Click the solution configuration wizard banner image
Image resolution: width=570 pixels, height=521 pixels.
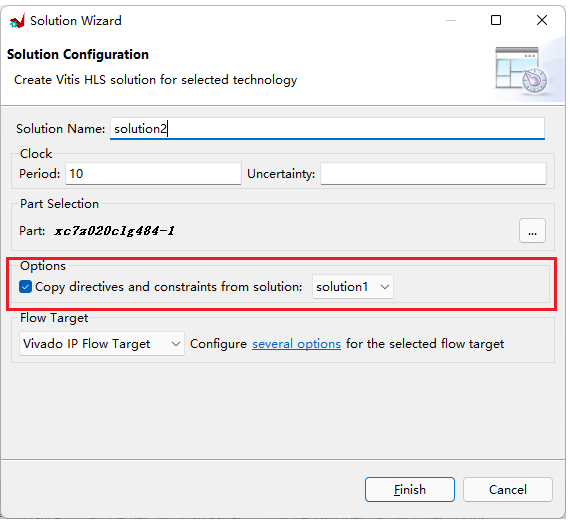point(521,70)
